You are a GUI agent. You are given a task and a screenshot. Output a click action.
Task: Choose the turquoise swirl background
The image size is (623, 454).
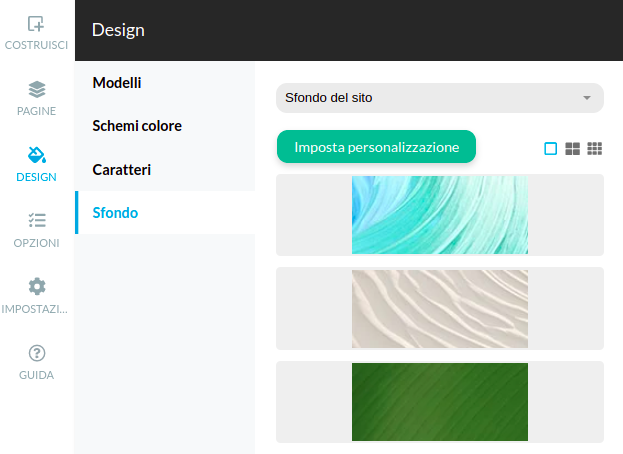click(440, 214)
